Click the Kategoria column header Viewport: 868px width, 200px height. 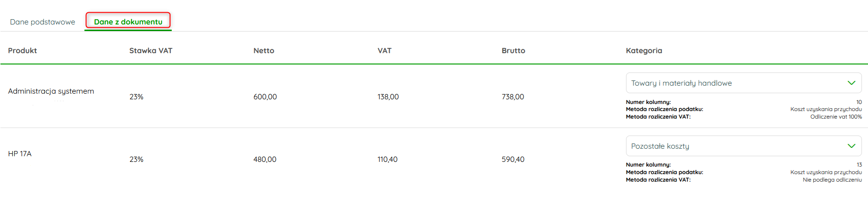pos(644,50)
